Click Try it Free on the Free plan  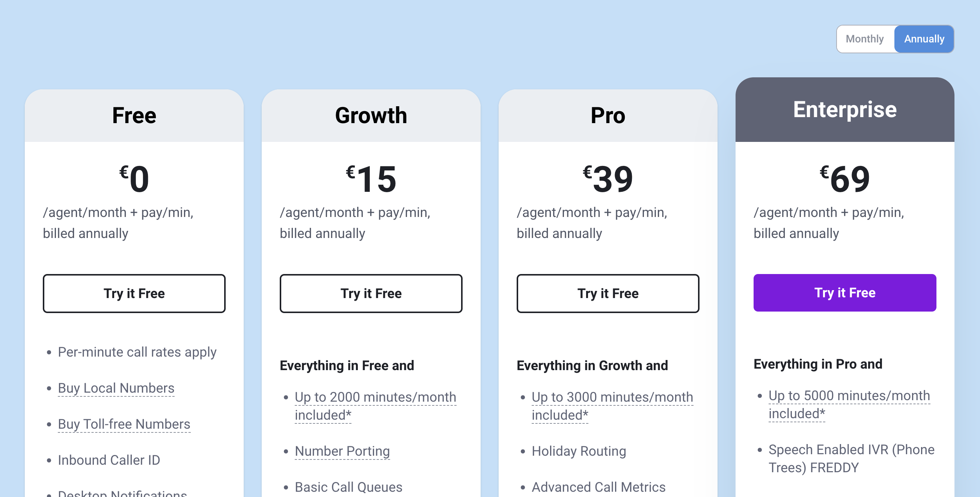tap(134, 293)
